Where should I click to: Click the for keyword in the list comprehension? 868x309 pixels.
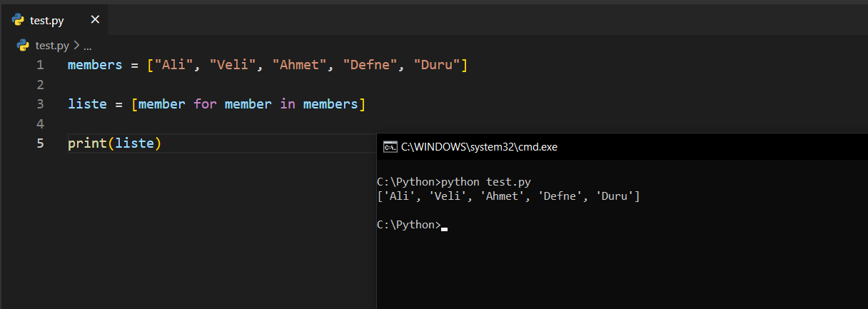(x=205, y=104)
